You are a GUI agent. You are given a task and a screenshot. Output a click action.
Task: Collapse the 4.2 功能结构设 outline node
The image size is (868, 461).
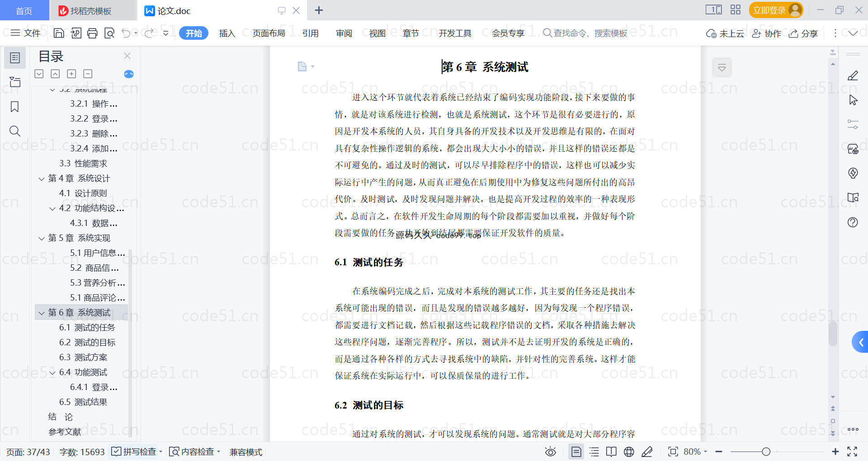point(52,209)
